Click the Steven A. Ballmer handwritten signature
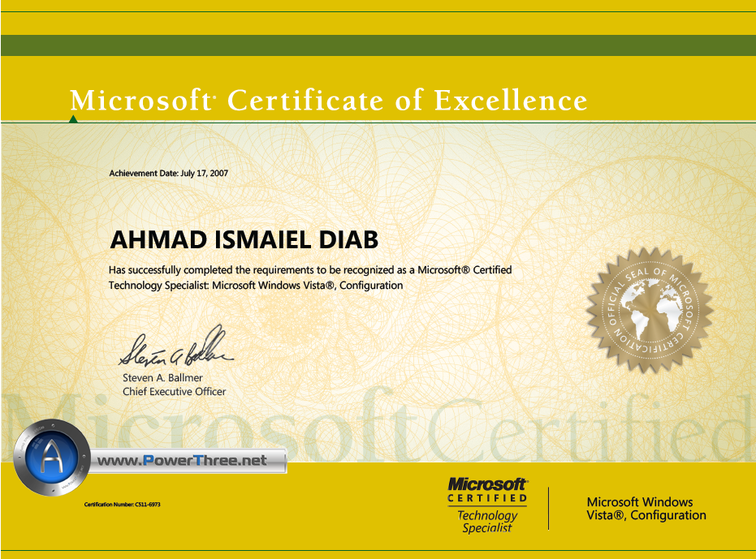Image resolution: width=756 pixels, height=559 pixels. click(176, 346)
